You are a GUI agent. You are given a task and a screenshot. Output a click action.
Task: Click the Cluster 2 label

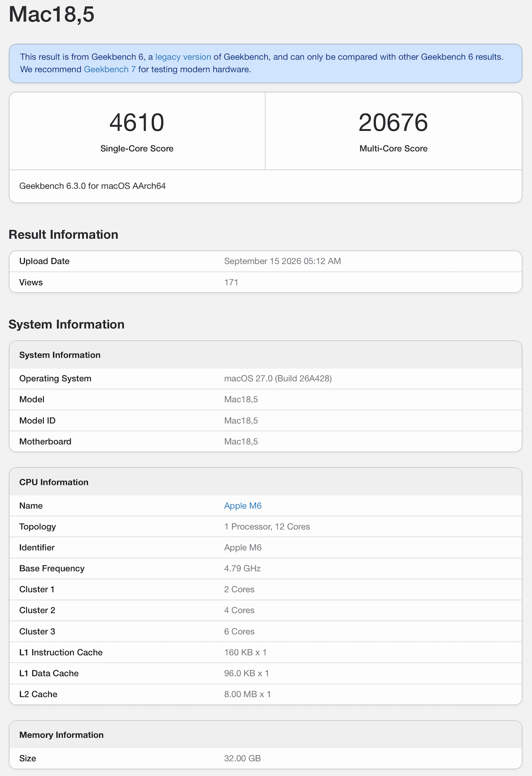tap(37, 611)
